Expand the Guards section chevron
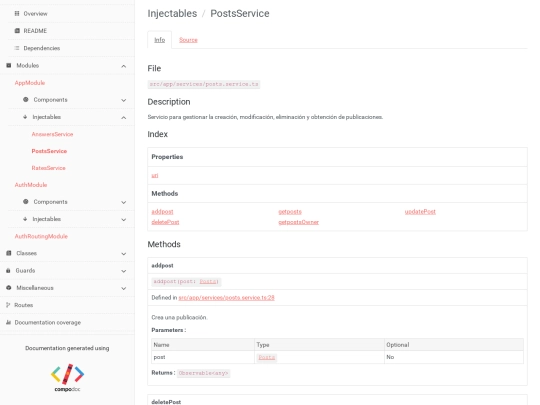The image size is (540, 405). (124, 271)
